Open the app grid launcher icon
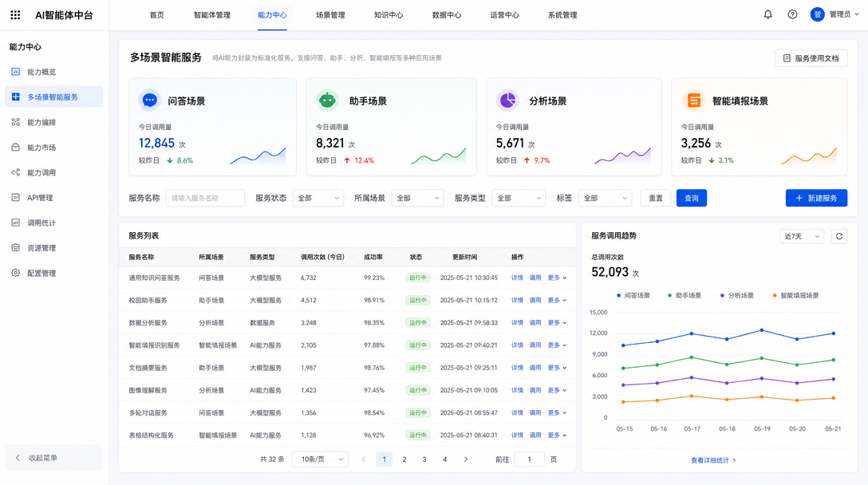868x485 pixels. [x=15, y=15]
